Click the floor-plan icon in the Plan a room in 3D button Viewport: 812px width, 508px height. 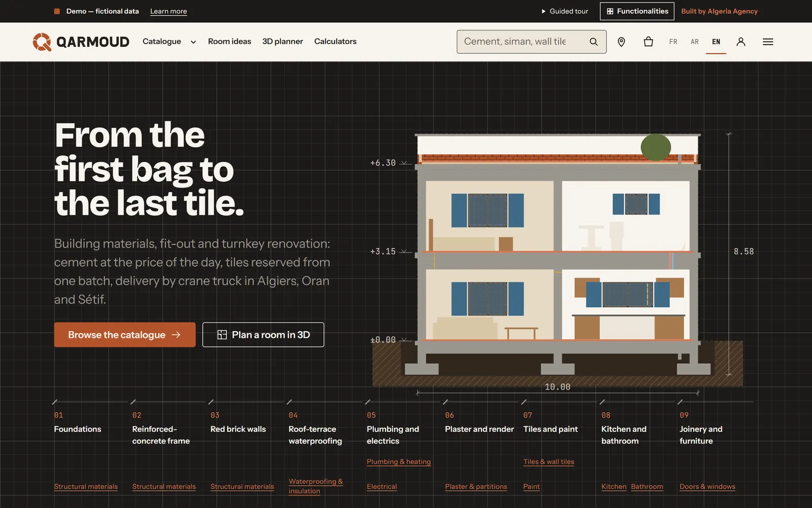click(222, 335)
